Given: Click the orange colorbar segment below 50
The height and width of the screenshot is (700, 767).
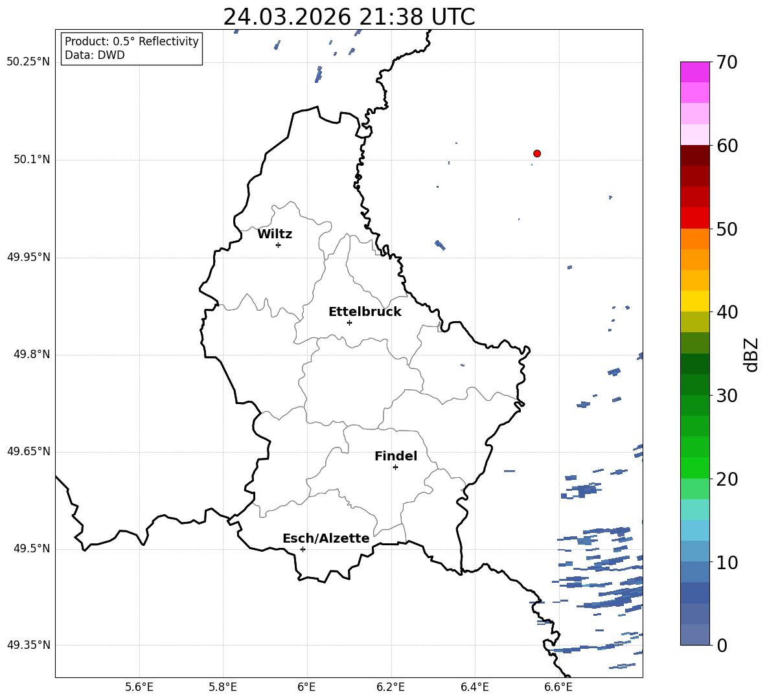Looking at the screenshot, I should pos(694,238).
